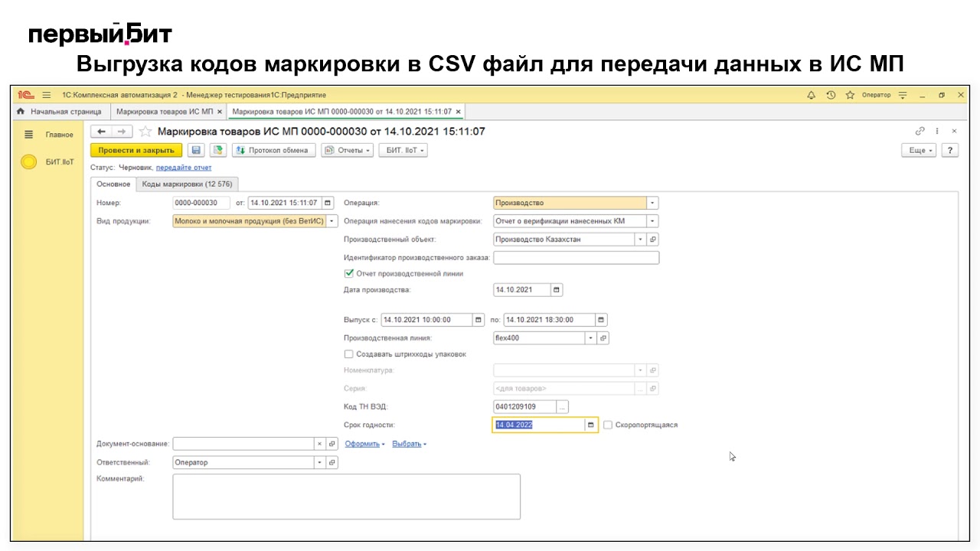Open the service settings lines icon
Screen dimensions: 980x551
[x=903, y=95]
